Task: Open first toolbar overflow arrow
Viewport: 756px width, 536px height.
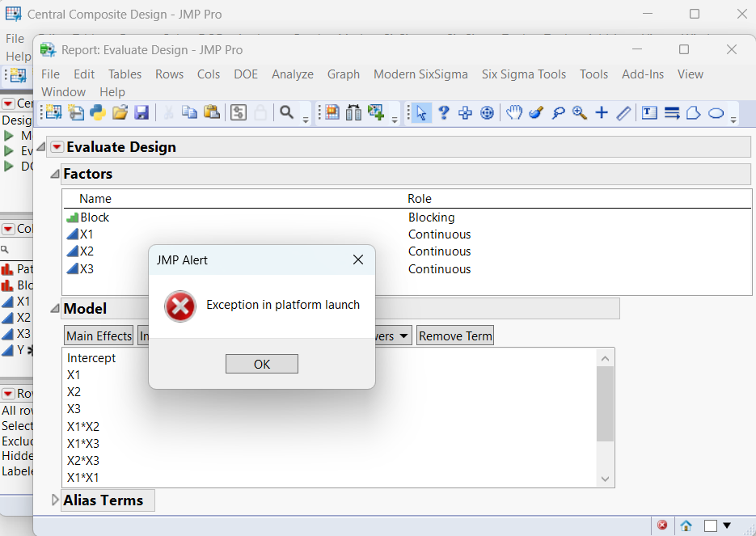Action: click(x=306, y=120)
